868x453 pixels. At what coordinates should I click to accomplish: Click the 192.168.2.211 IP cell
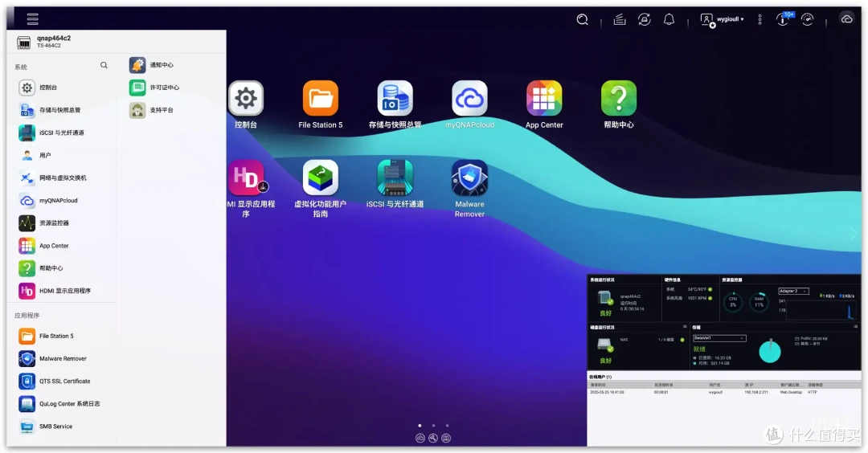(x=757, y=392)
